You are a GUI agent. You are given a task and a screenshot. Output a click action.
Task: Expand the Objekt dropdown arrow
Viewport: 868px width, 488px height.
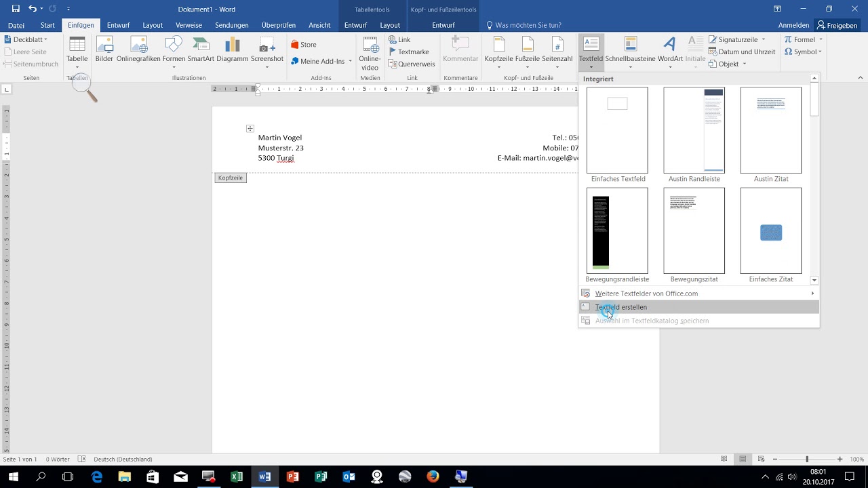coord(744,64)
